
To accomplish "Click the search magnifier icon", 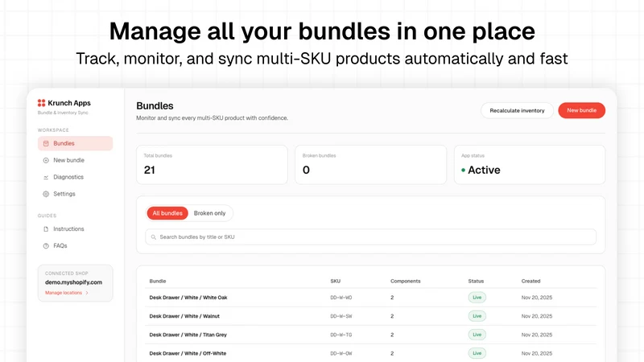I will 154,237.
